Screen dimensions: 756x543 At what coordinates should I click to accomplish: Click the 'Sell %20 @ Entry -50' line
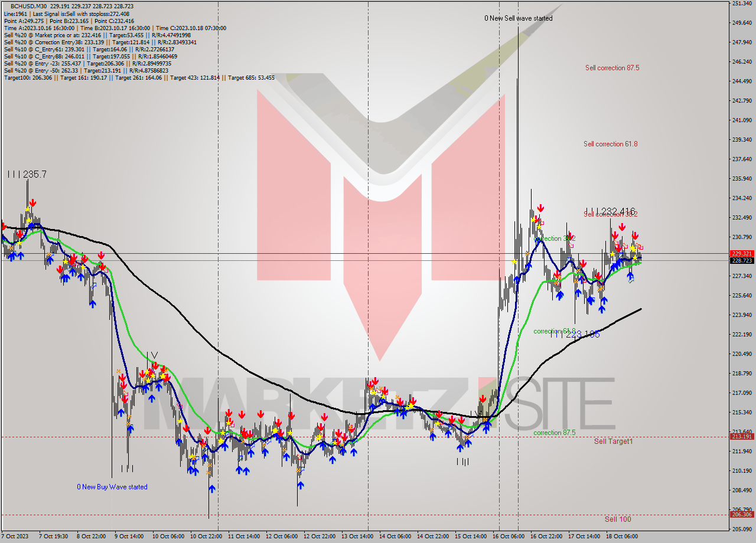tap(86, 70)
